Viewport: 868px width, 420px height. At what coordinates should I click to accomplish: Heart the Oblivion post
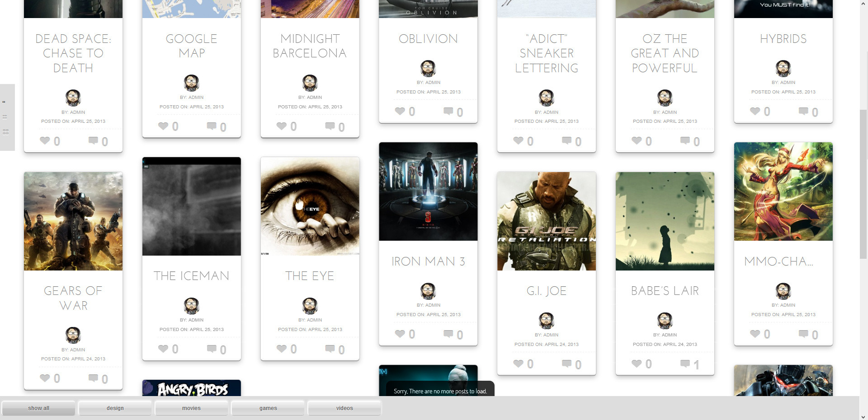click(x=400, y=111)
